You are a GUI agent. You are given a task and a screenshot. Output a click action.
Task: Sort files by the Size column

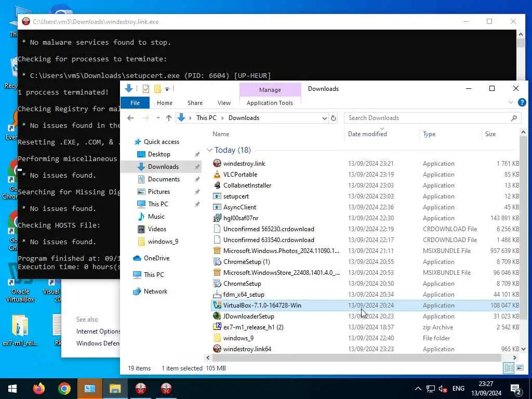[490, 134]
